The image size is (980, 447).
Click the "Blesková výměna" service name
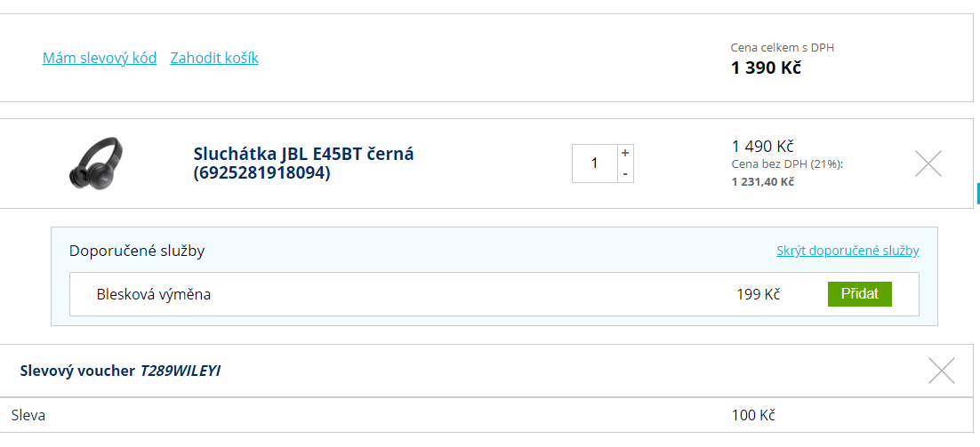tap(154, 295)
